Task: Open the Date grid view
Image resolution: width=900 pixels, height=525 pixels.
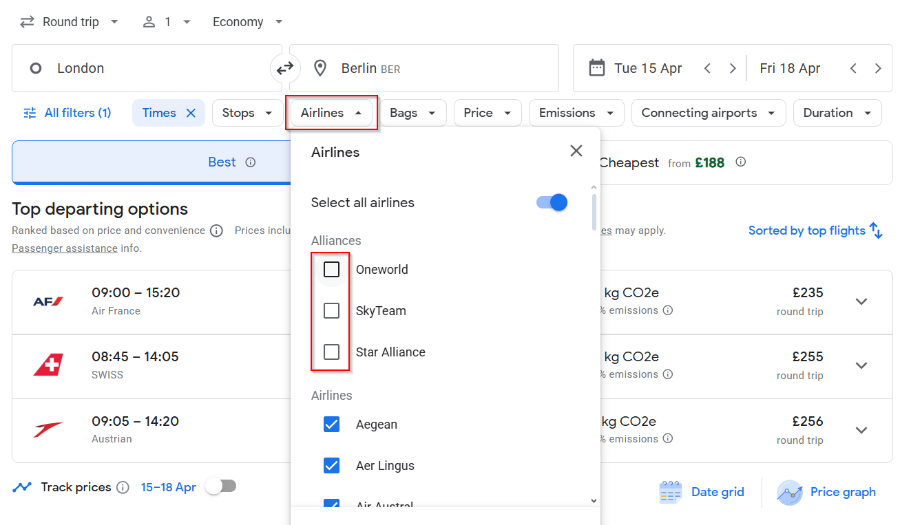Action: point(702,492)
